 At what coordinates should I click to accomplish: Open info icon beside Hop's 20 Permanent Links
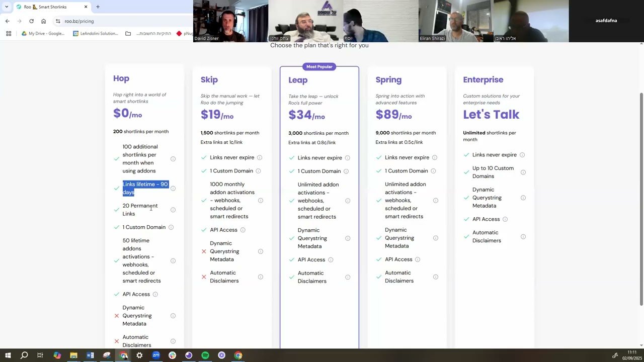coord(173,210)
